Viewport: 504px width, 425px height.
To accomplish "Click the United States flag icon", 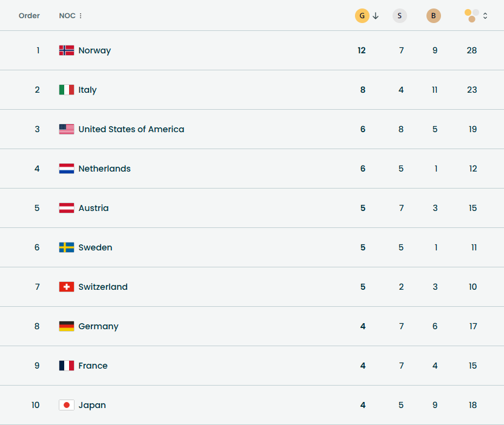I will (67, 129).
